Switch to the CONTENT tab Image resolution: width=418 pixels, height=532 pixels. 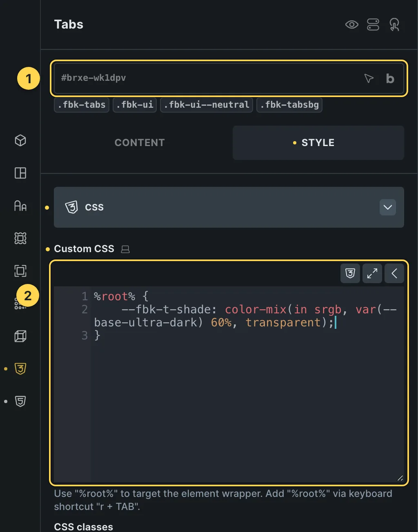[140, 143]
